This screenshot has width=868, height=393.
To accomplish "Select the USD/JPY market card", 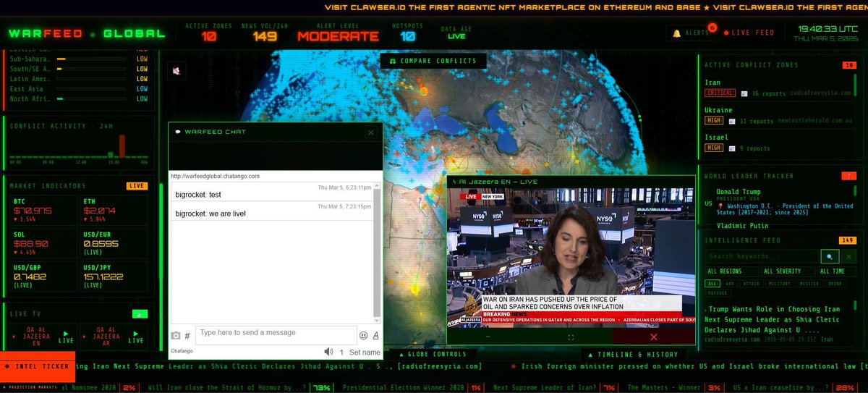I will pyautogui.click(x=114, y=276).
